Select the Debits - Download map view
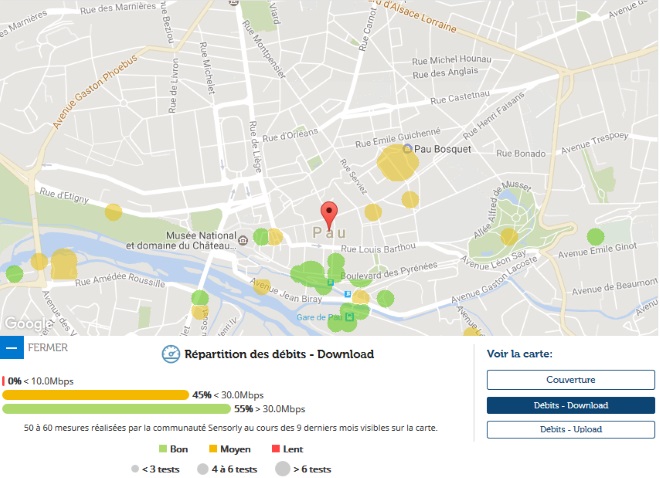The image size is (660, 478). pyautogui.click(x=570, y=405)
